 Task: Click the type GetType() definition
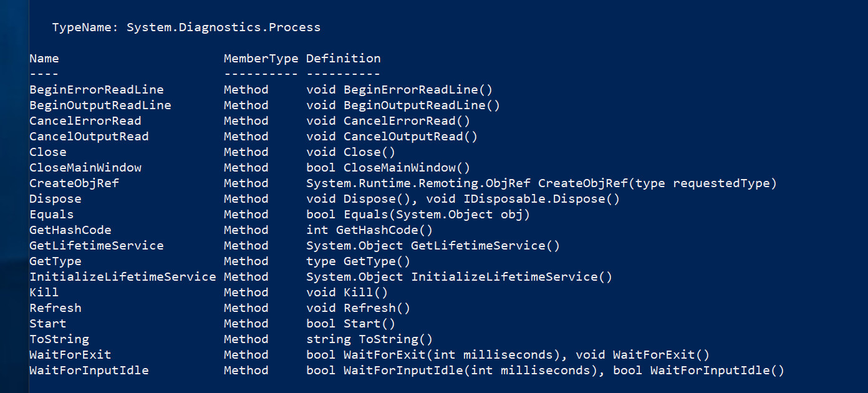[358, 261]
